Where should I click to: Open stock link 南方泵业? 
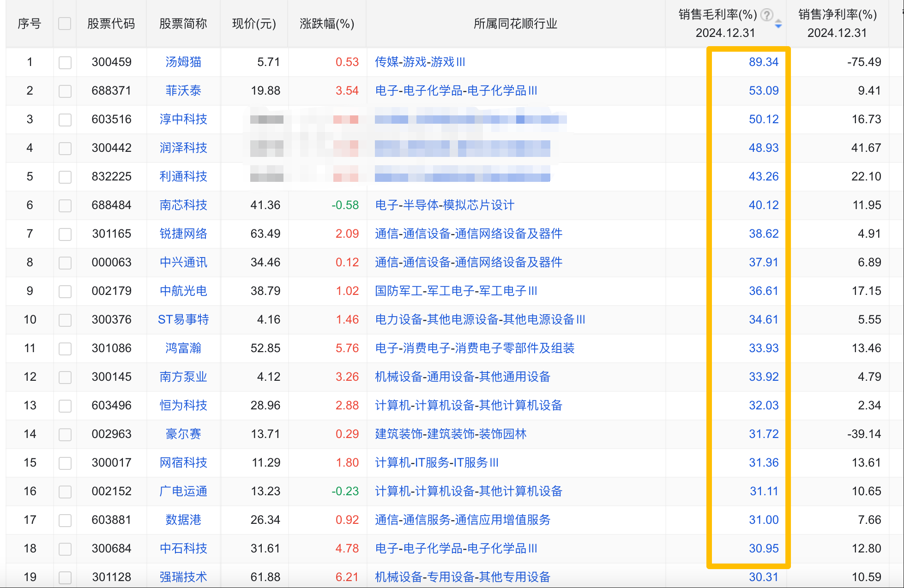[x=183, y=377]
